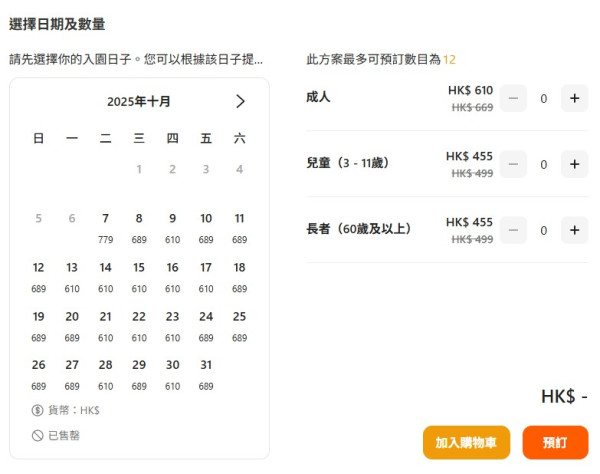Decrease senior (長者) ticket quantity
Screen dimensions: 600x474
point(513,230)
